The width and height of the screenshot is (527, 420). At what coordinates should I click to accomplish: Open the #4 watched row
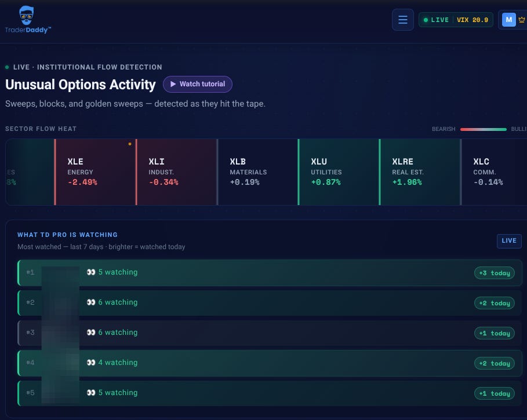click(x=270, y=363)
